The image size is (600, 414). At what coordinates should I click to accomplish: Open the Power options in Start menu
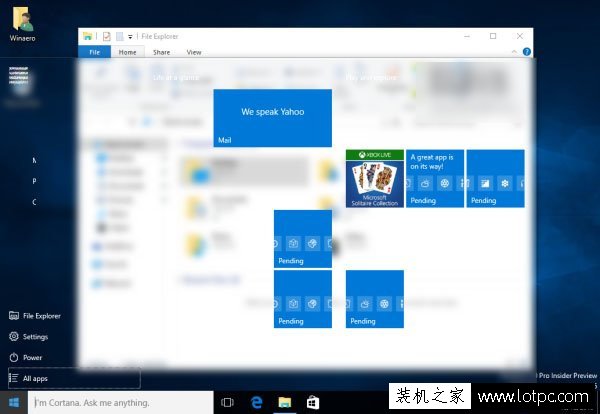(25, 357)
